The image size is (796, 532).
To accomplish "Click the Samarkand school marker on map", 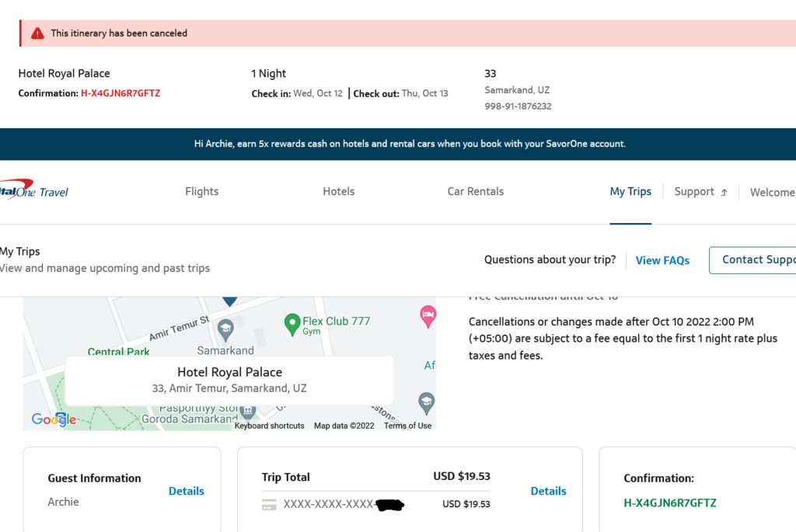I will pos(225,328).
